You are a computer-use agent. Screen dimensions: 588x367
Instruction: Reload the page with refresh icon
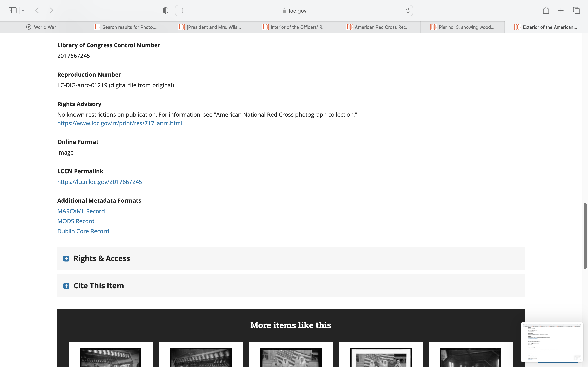coord(408,10)
